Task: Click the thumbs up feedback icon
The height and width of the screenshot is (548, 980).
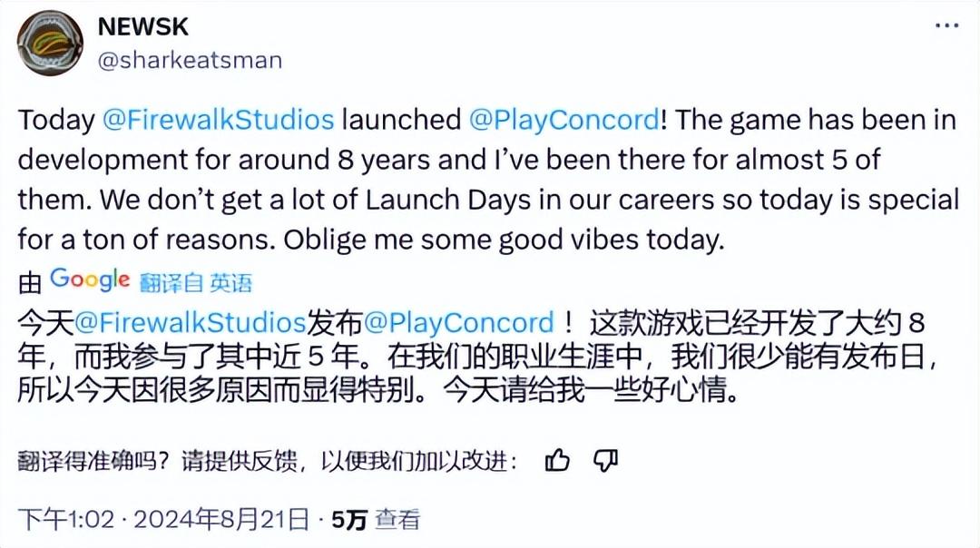Action: pyautogui.click(x=557, y=461)
